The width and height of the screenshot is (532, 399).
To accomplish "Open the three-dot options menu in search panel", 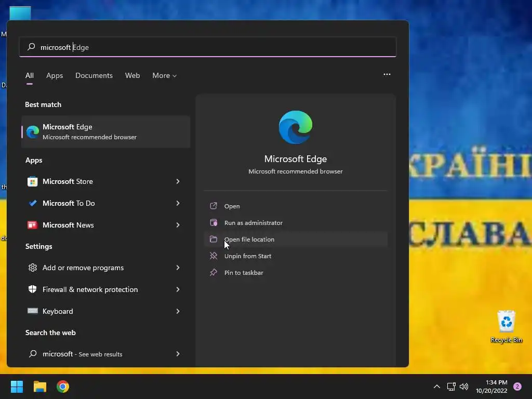I will (387, 74).
